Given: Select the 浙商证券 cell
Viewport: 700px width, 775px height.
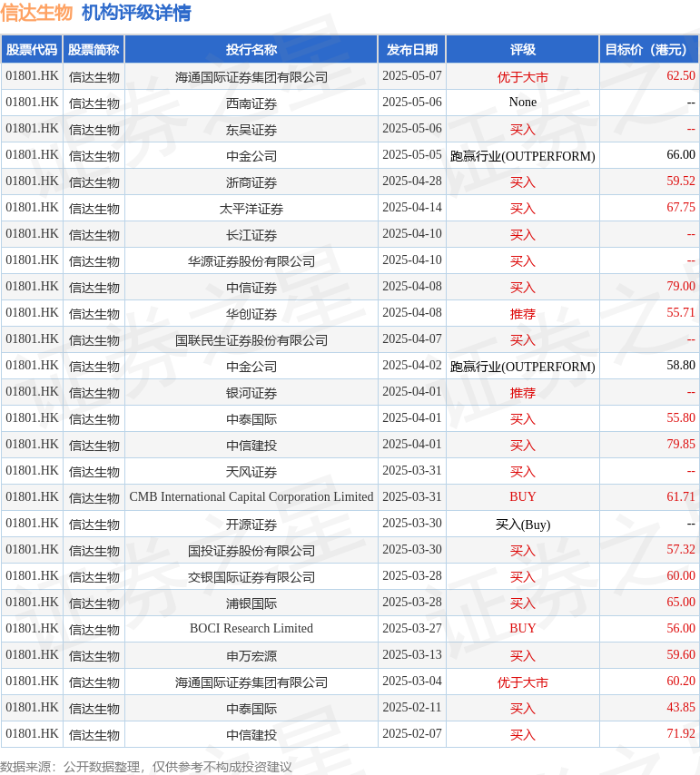Looking at the screenshot, I should point(251,182).
